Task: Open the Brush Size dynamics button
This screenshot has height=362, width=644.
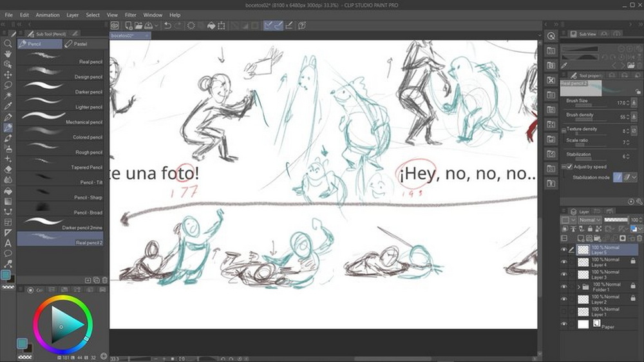Action: (634, 102)
